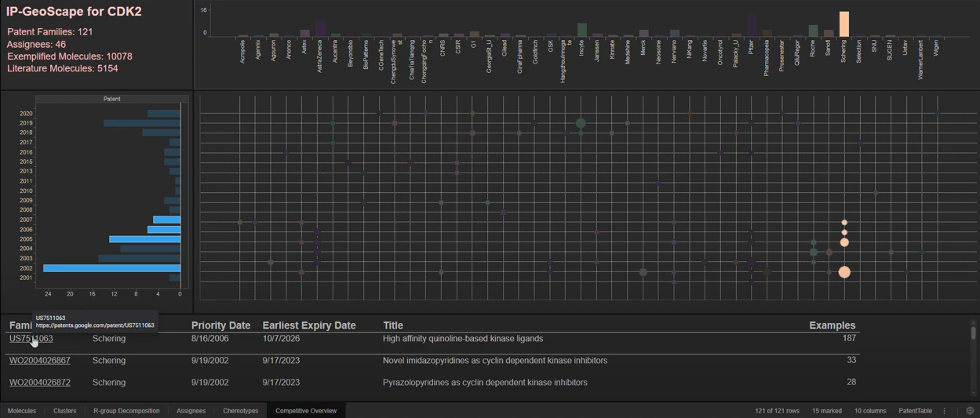This screenshot has height=418, width=980.
Task: Click the 'IP-GeoScape for CDK2' title
Action: click(74, 12)
